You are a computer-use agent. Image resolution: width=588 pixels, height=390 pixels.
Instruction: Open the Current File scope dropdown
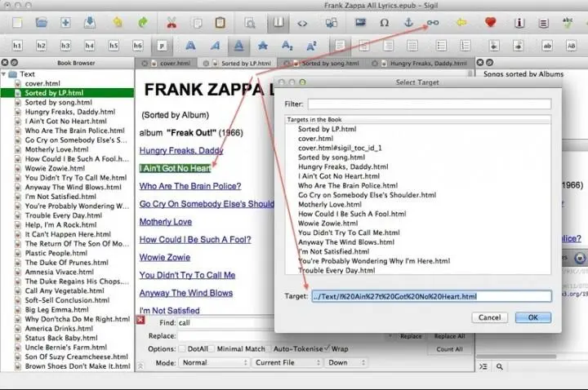coord(287,362)
